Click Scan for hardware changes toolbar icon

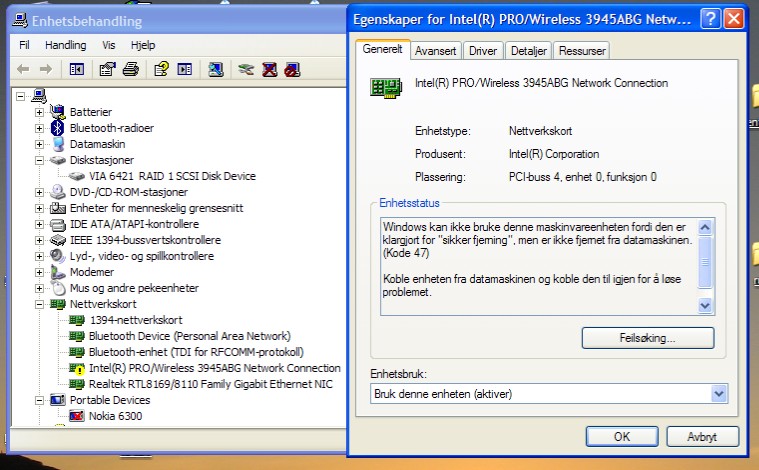point(215,69)
